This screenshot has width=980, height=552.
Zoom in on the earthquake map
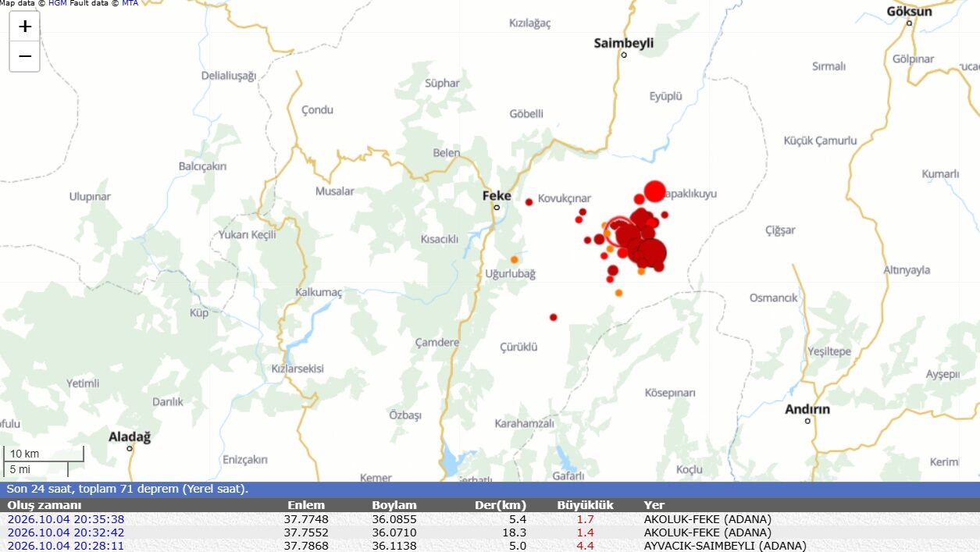pos(25,27)
